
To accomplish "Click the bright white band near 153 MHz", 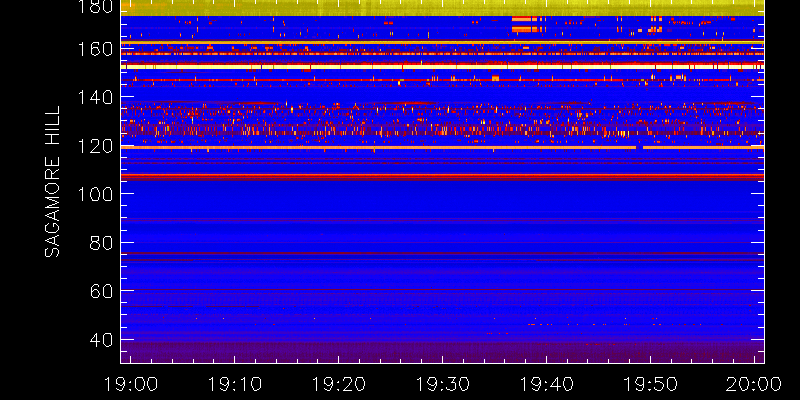I will pyautogui.click(x=442, y=67).
